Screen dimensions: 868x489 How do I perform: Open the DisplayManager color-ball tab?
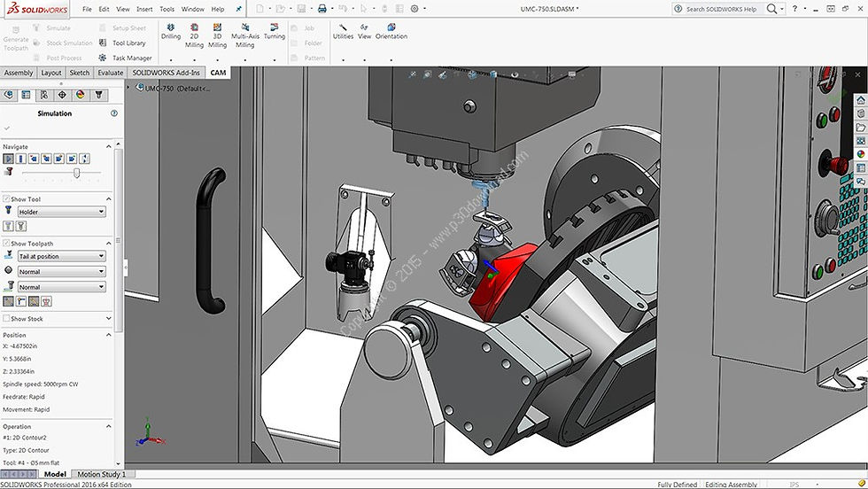[x=81, y=96]
